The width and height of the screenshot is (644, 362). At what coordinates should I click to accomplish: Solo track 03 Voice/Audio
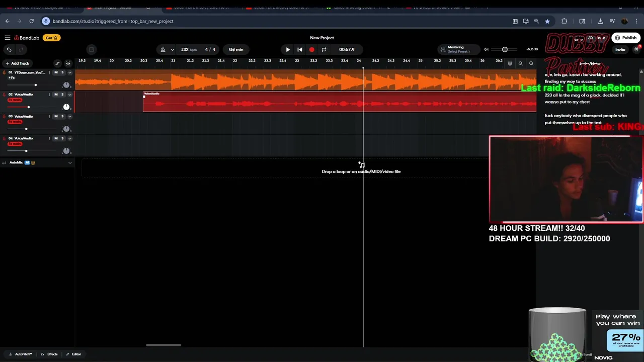point(62,116)
